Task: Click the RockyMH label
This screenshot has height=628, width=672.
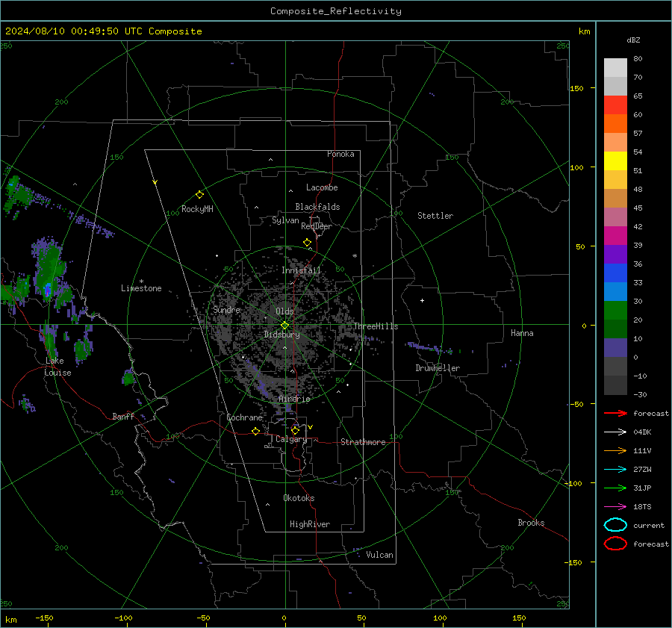Action: [197, 209]
